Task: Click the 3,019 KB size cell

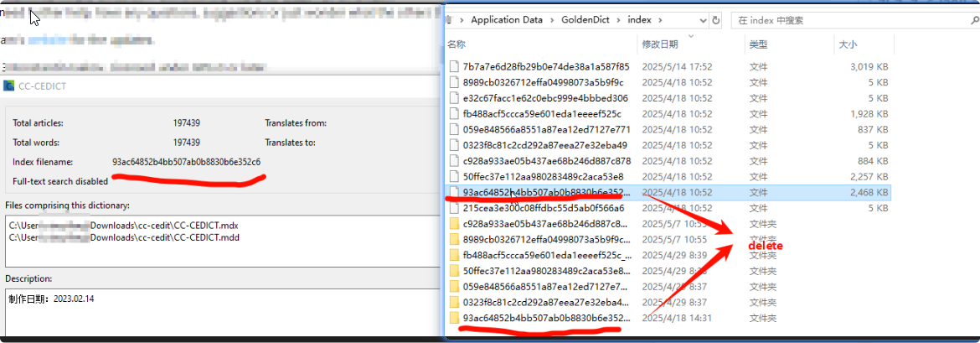Action: pyautogui.click(x=869, y=66)
